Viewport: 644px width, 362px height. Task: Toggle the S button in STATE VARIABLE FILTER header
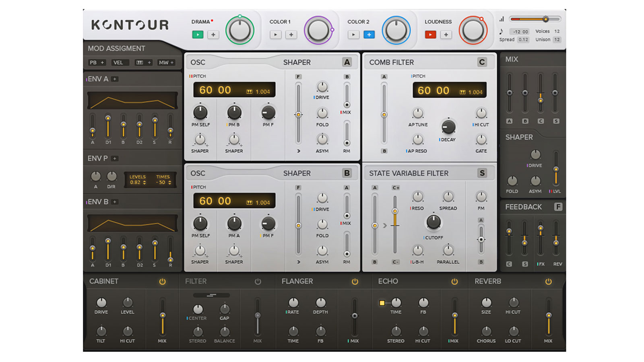(482, 173)
